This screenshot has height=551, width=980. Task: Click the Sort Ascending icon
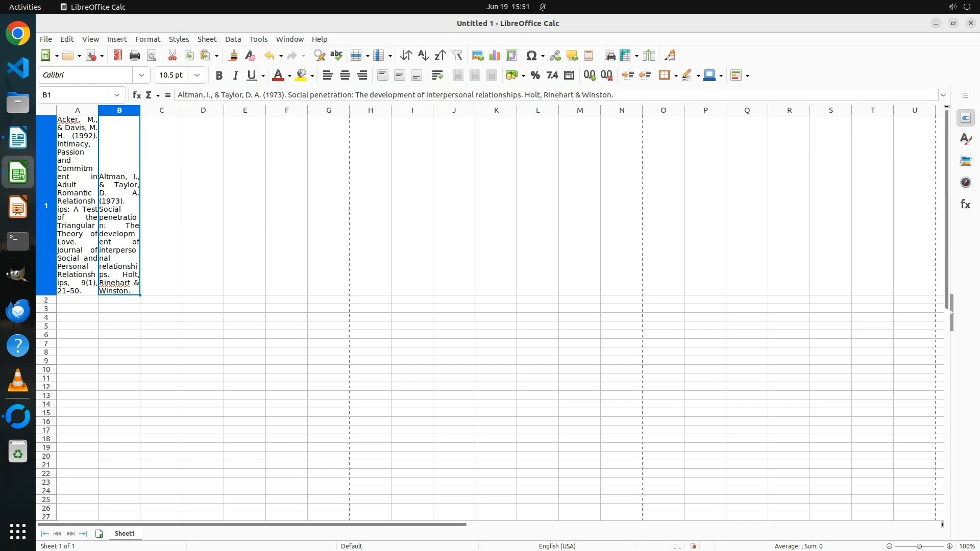[x=423, y=56]
